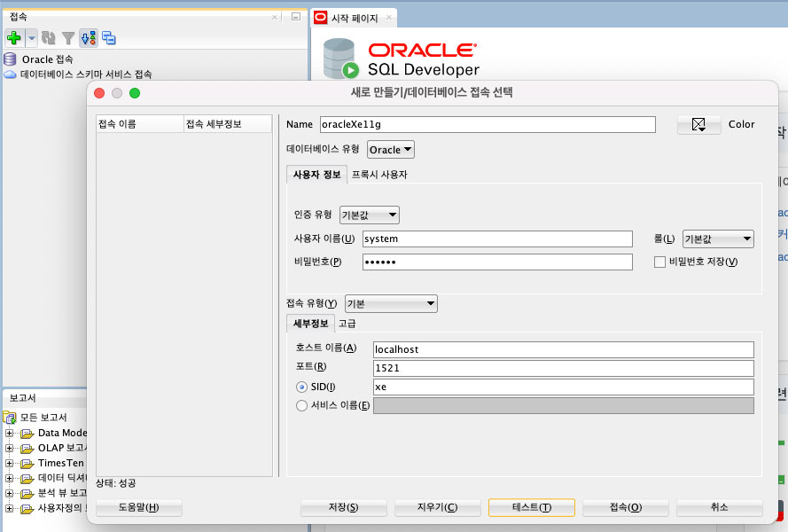
Task: Click the 테스트 button
Action: [x=532, y=507]
